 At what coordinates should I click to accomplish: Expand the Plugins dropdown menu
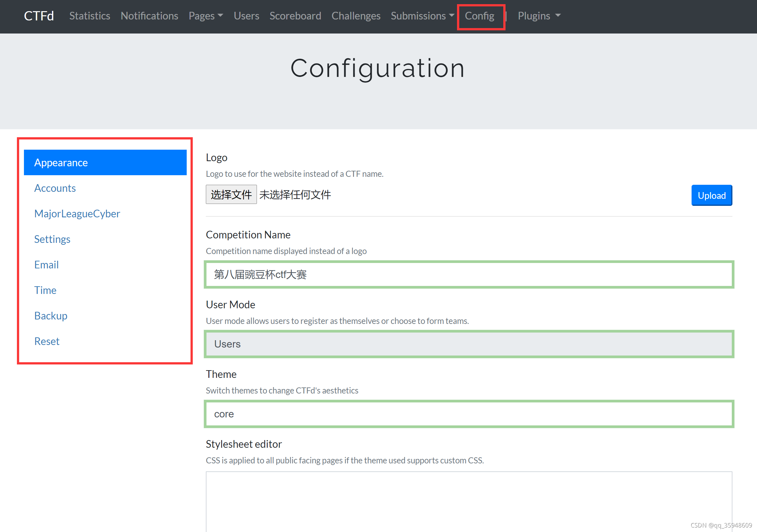(539, 16)
